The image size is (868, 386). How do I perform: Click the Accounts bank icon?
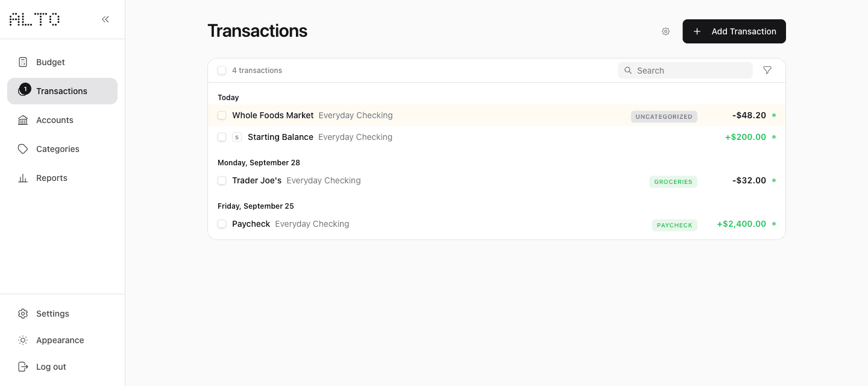[x=23, y=120]
